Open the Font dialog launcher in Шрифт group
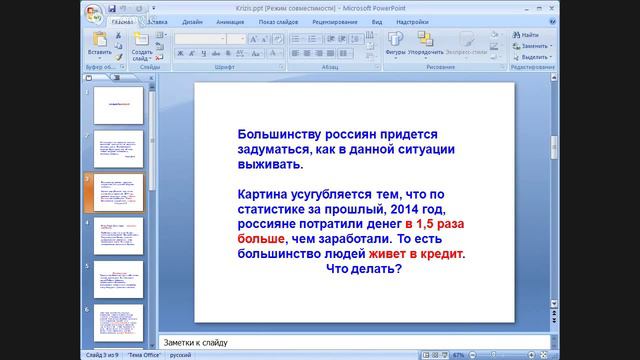The width and height of the screenshot is (640, 360). (281, 67)
